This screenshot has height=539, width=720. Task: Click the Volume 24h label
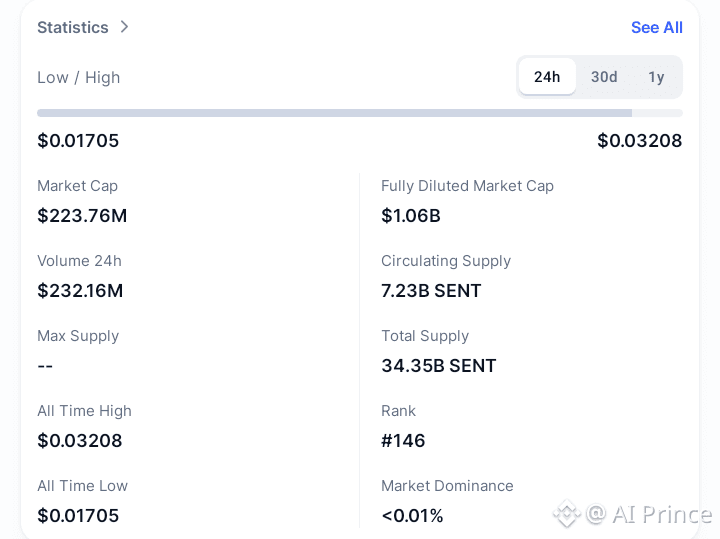coord(79,261)
